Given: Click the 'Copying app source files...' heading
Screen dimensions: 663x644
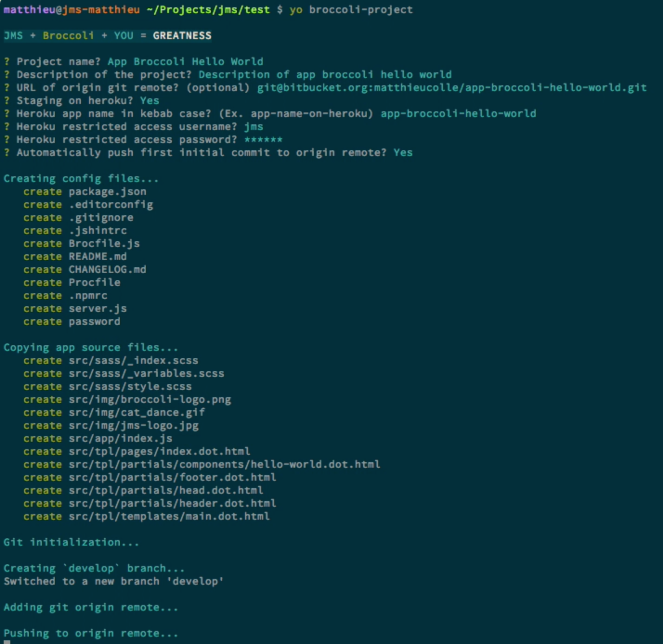Looking at the screenshot, I should pyautogui.click(x=91, y=348).
